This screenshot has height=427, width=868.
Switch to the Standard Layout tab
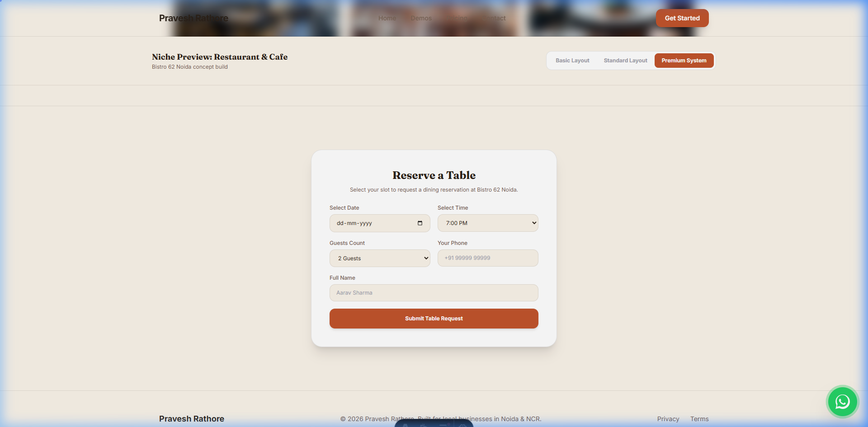click(x=625, y=61)
